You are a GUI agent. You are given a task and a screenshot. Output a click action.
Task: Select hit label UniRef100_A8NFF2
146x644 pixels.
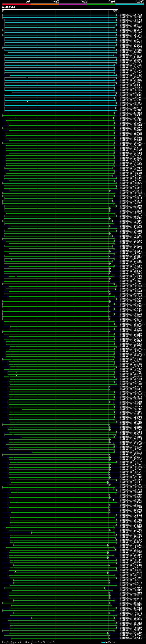pos(131,115)
